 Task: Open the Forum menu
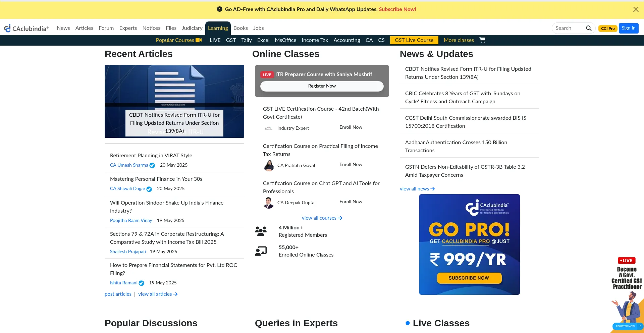[x=106, y=28]
